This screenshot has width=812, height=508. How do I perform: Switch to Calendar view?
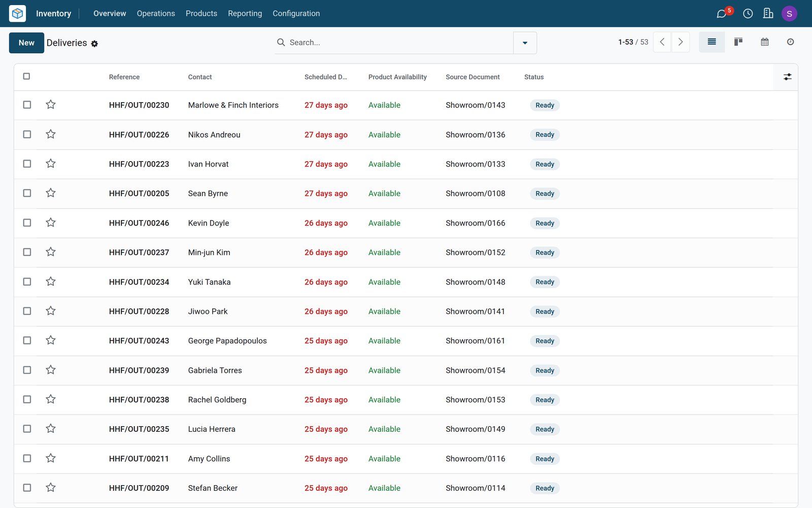[x=765, y=42]
